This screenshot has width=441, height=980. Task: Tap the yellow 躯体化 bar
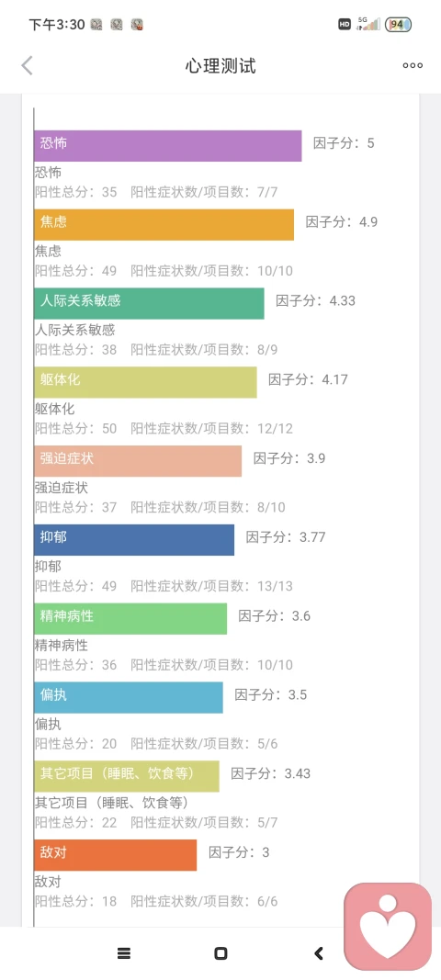(x=145, y=382)
